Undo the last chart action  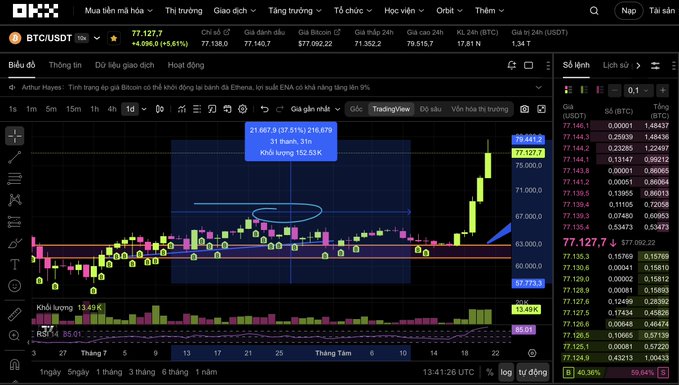tap(264, 109)
